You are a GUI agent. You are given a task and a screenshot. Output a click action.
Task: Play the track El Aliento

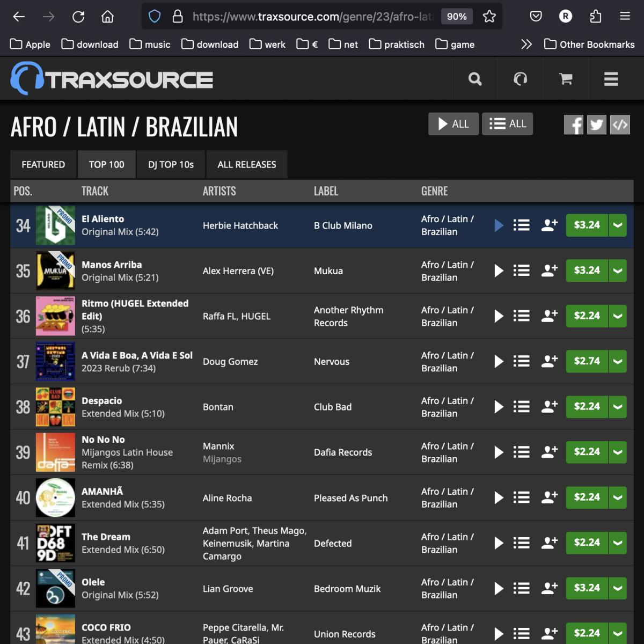[499, 225]
